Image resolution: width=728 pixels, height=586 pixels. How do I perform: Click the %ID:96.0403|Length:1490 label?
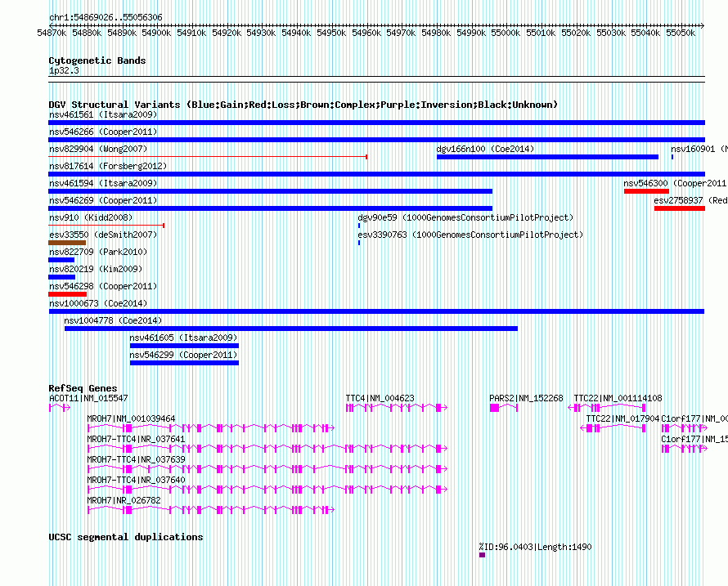[535, 547]
